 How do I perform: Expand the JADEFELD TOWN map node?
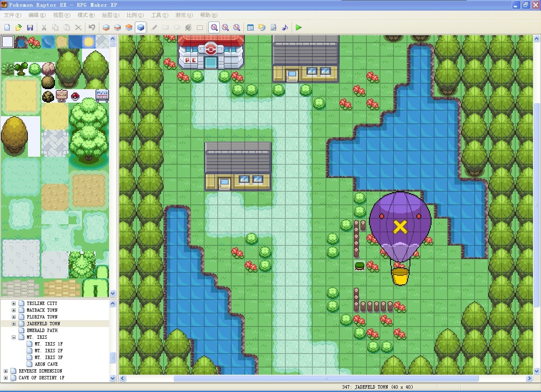14,324
